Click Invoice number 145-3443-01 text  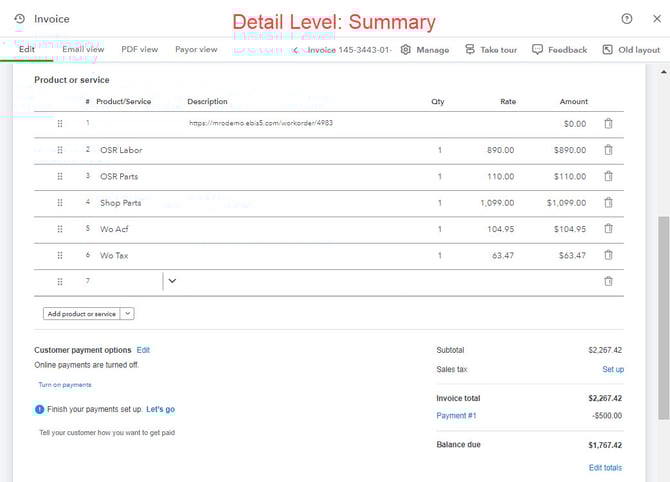tap(364, 50)
